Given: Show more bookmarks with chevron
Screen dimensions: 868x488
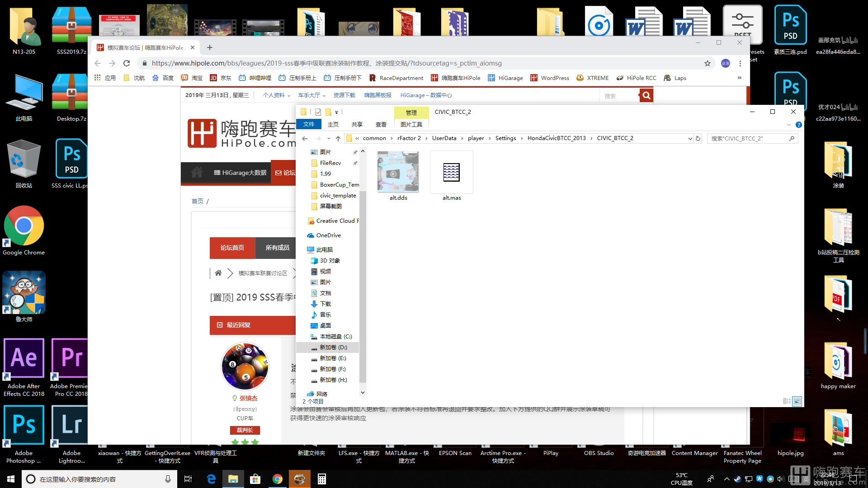Looking at the screenshot, I should (x=740, y=78).
